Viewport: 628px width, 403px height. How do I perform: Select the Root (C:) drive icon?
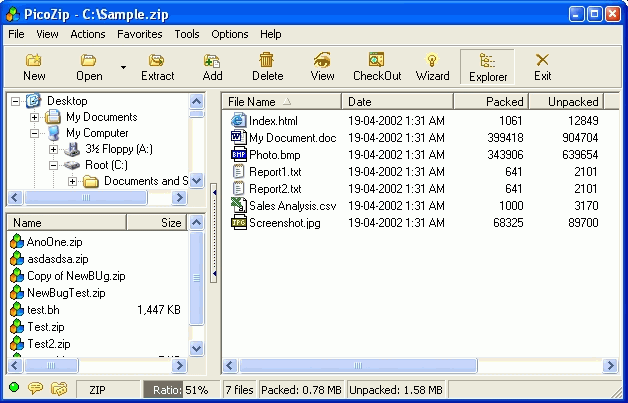click(72, 165)
